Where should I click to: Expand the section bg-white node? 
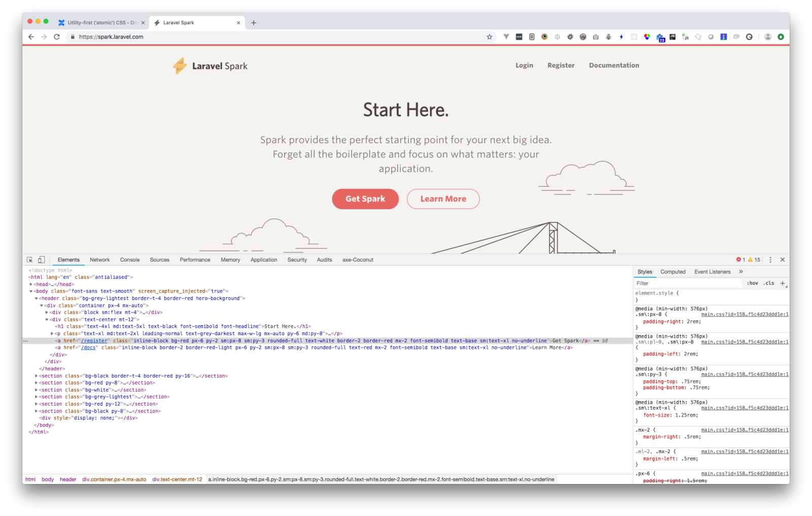tap(36, 390)
